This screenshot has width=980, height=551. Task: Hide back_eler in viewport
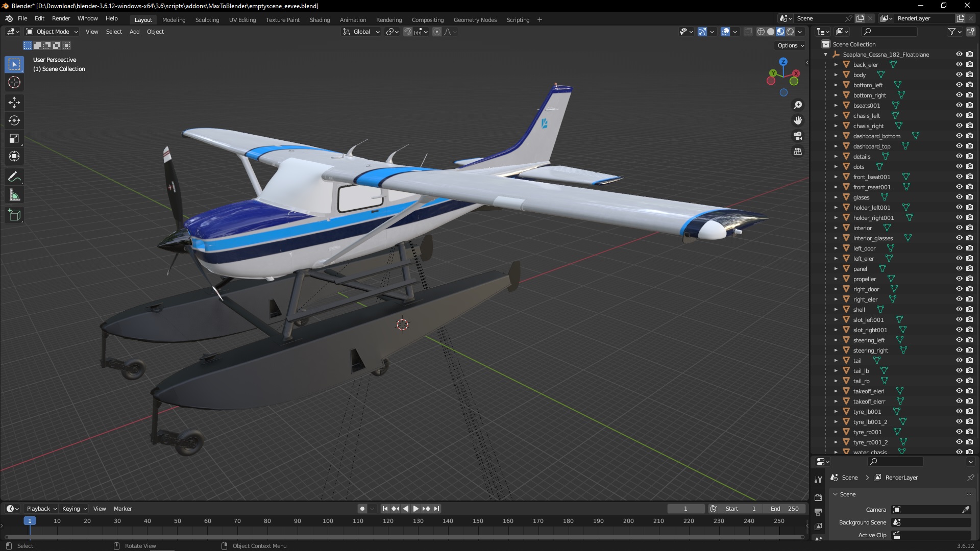point(959,65)
